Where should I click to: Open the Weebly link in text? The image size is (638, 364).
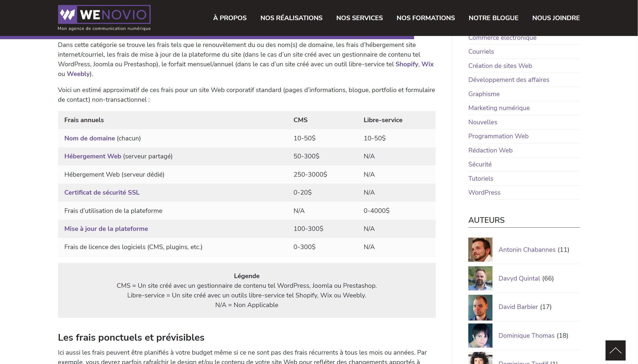pyautogui.click(x=78, y=74)
